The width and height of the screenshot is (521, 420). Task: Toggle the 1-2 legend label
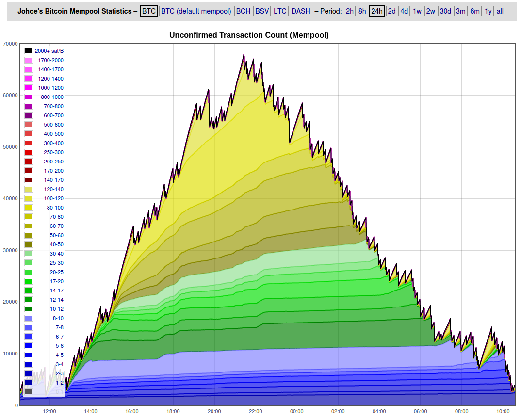pos(60,383)
